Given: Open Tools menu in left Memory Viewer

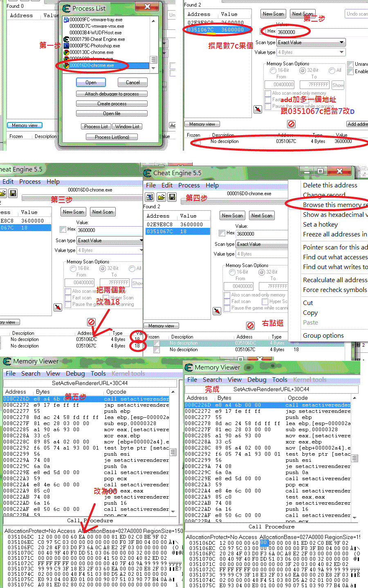Looking at the screenshot, I should coord(98,373).
